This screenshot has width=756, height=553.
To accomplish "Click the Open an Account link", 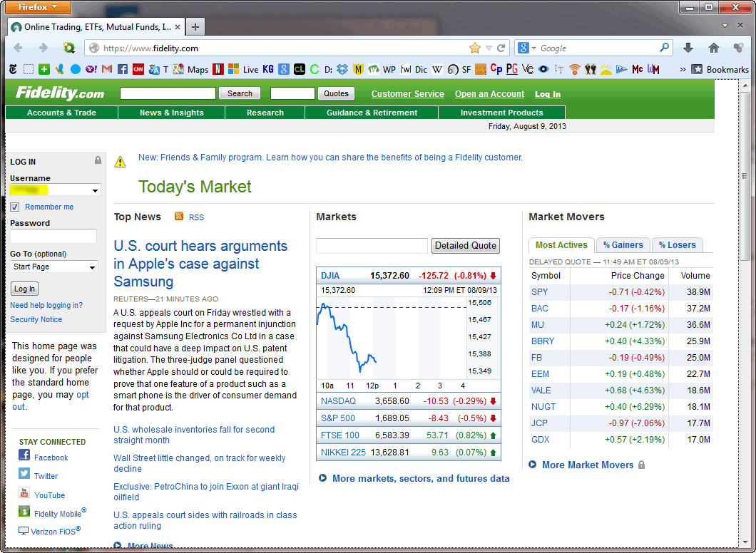I will (x=489, y=94).
